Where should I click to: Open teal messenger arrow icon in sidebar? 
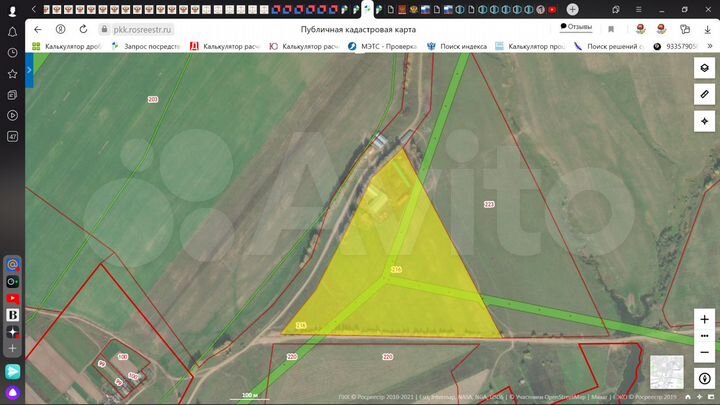click(x=12, y=371)
